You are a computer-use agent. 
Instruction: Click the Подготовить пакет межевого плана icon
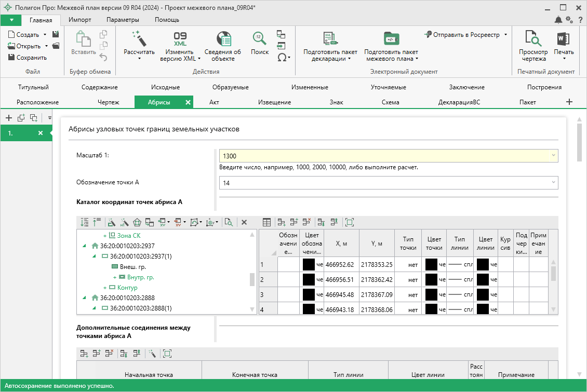(x=391, y=38)
